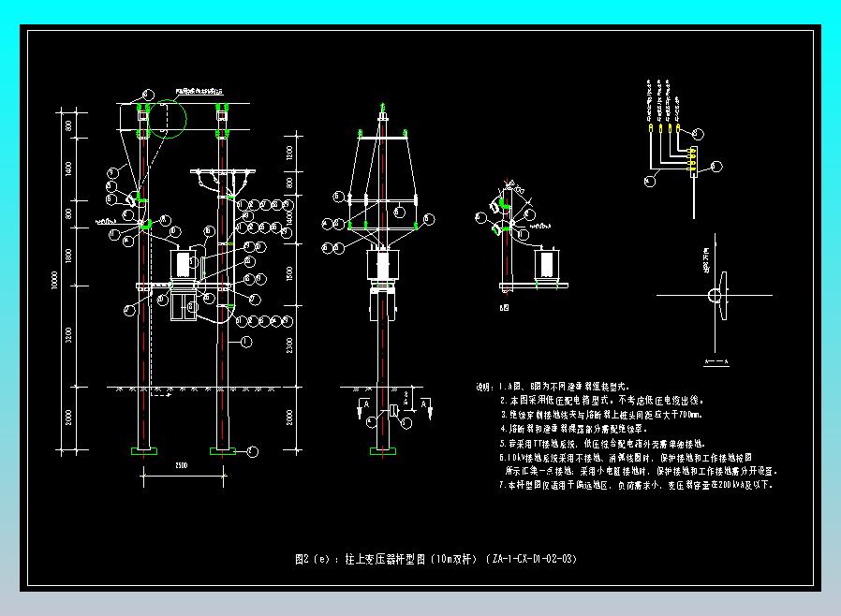This screenshot has width=841, height=616.
Task: Click the transformer in the side elevation view
Action: pos(382,264)
